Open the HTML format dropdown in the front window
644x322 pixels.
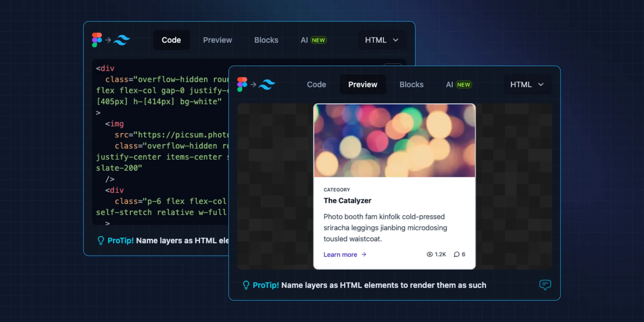526,85
